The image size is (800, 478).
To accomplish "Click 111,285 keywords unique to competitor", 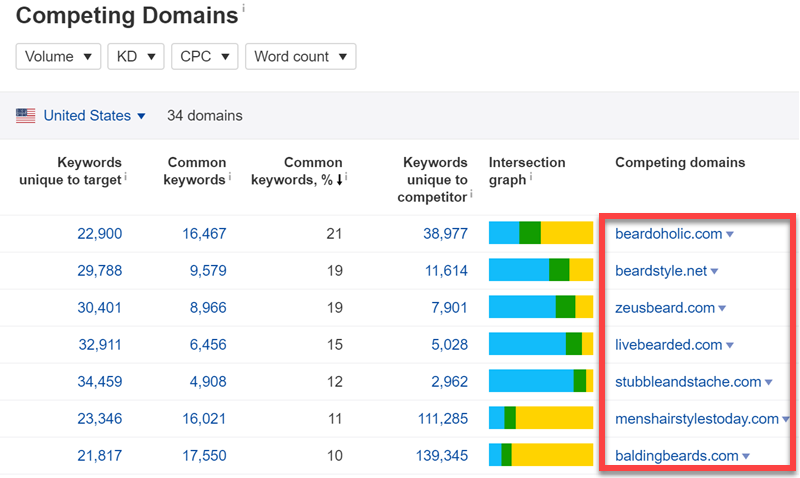I will click(443, 419).
